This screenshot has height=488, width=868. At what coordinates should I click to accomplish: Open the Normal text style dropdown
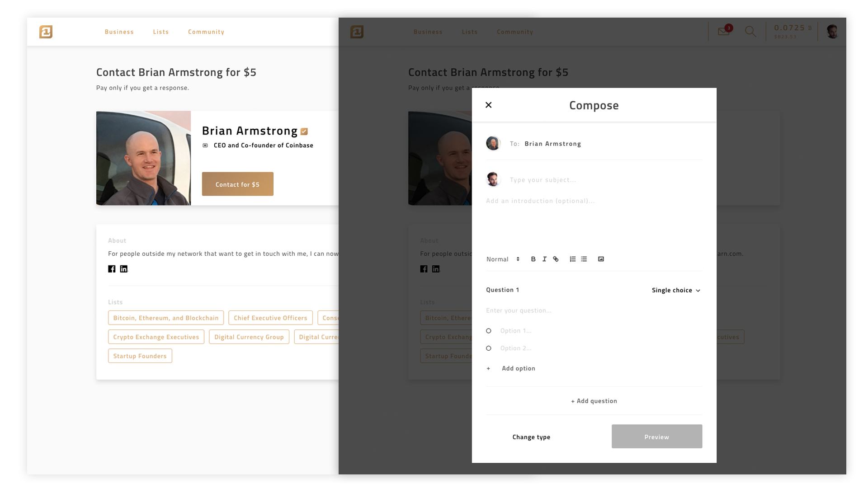pos(503,259)
